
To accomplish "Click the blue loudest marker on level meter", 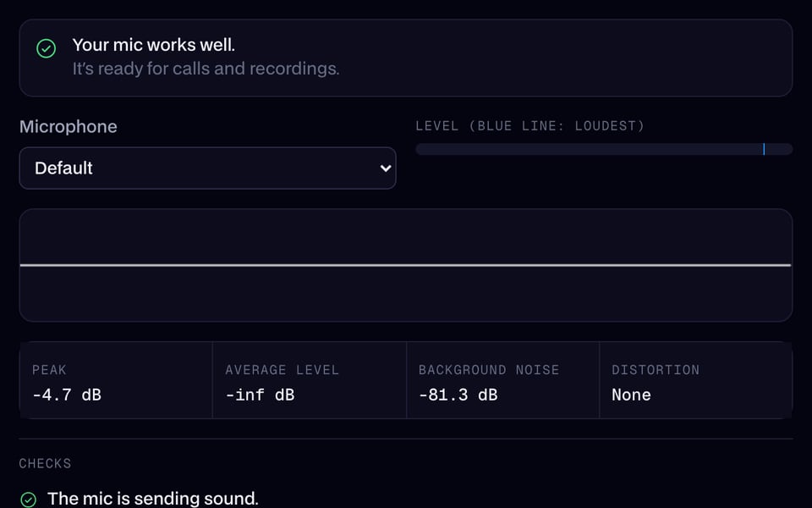I will coord(764,149).
